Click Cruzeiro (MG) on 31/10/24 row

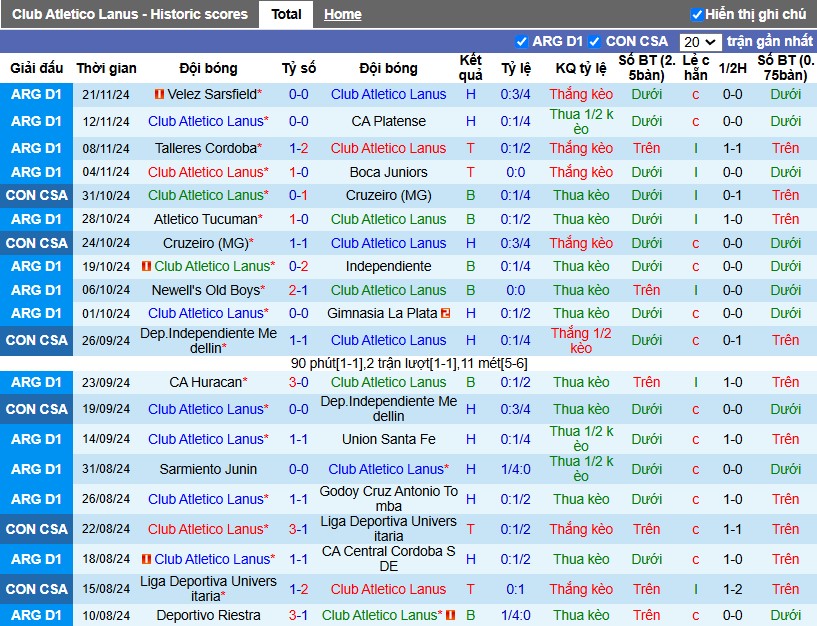(388, 195)
